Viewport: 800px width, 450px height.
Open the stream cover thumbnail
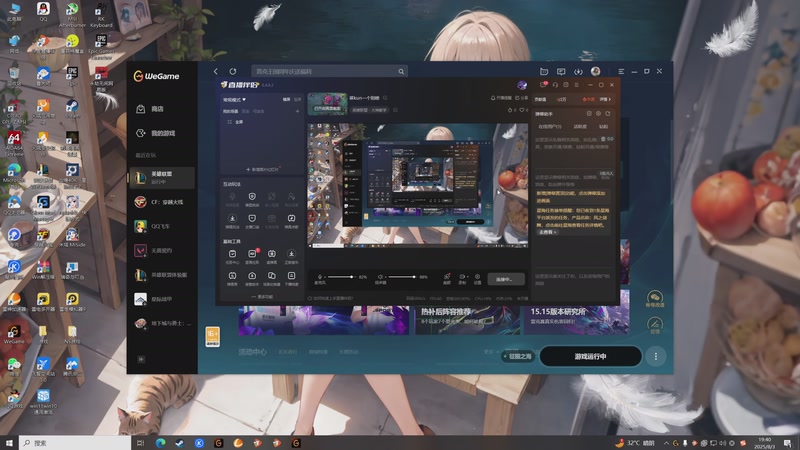328,104
